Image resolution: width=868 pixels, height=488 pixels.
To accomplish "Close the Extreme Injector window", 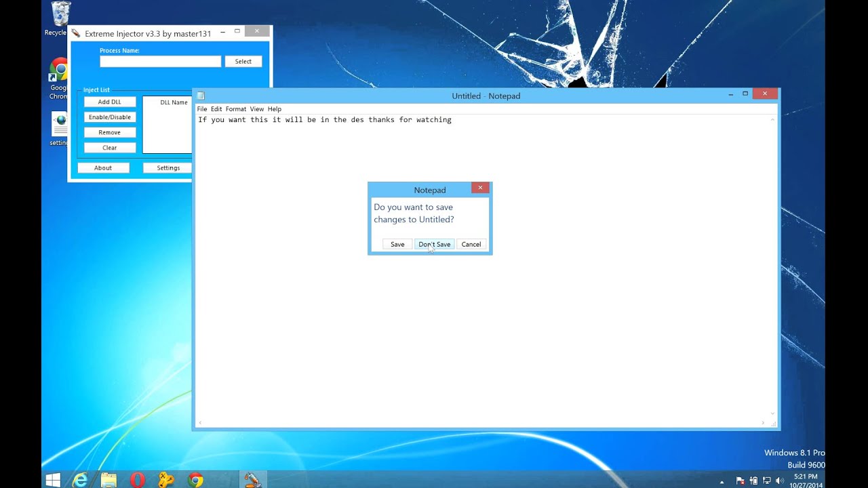I will tap(256, 31).
